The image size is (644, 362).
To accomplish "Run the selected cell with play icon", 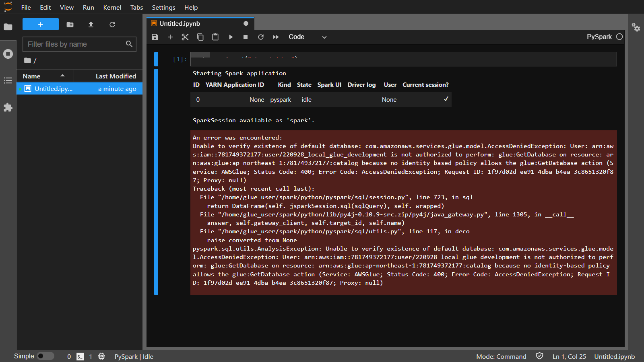I will (x=231, y=37).
